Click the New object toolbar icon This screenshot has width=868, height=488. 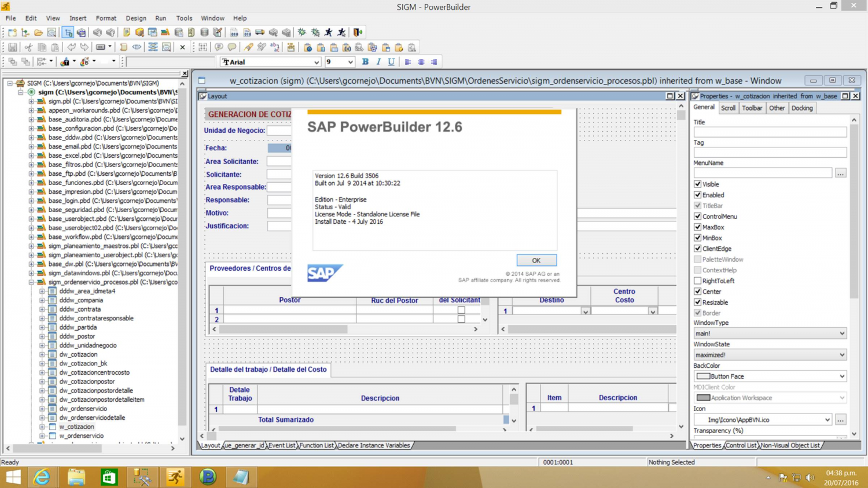[x=12, y=32]
